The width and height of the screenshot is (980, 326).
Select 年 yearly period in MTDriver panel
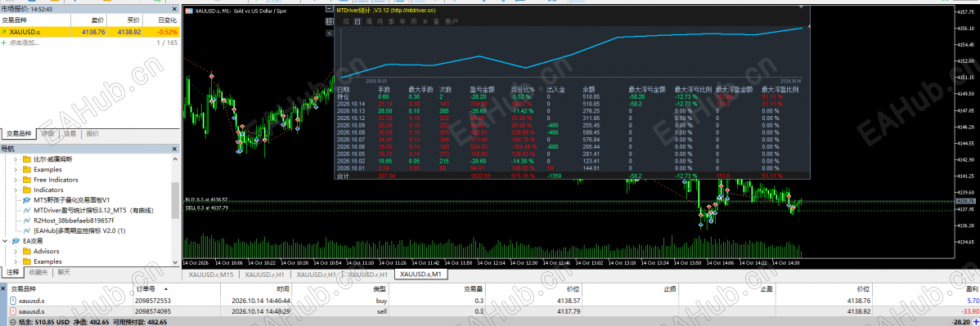[x=402, y=21]
